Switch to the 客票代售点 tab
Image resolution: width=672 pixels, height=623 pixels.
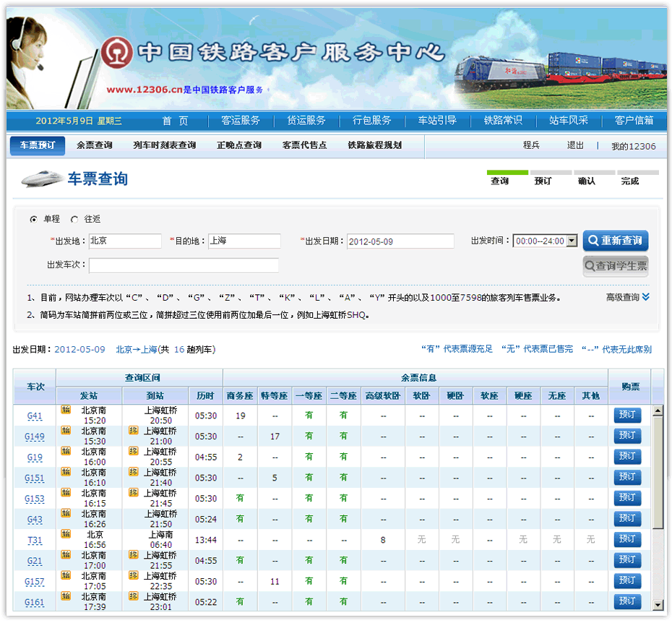click(304, 145)
